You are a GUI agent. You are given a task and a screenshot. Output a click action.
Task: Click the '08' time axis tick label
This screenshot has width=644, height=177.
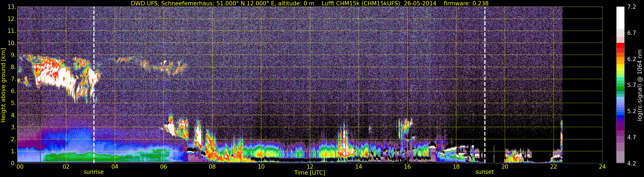(212, 167)
